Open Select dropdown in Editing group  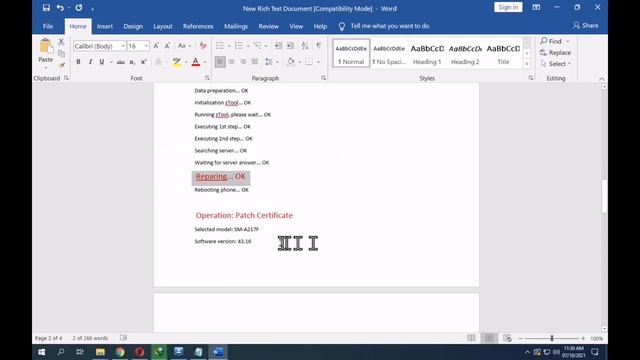point(556,64)
